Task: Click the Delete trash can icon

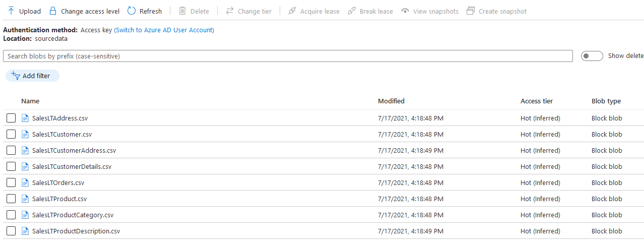Action: [x=182, y=11]
